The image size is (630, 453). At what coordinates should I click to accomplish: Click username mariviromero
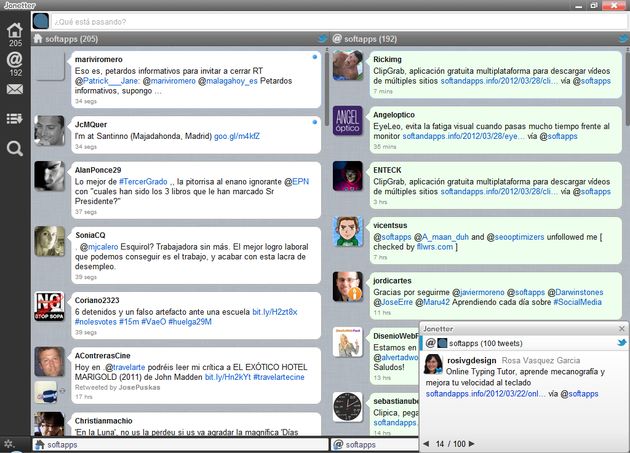tap(99, 59)
